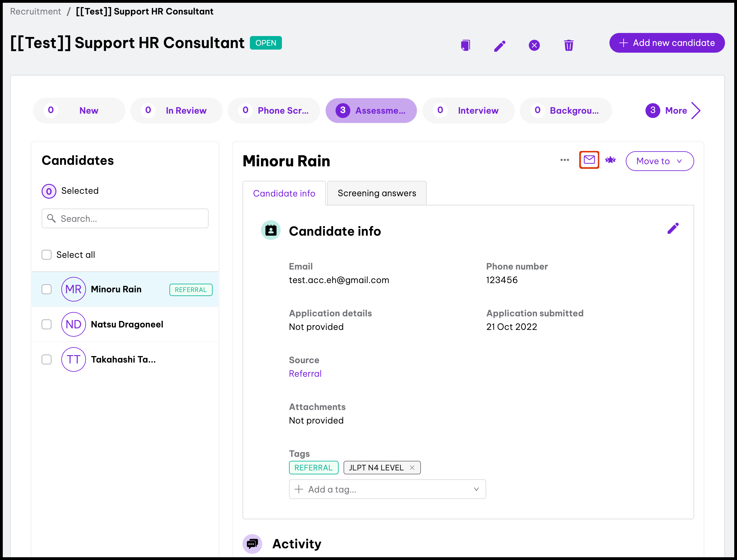This screenshot has width=737, height=560.
Task: Click the three-dot more options icon
Action: (x=564, y=160)
